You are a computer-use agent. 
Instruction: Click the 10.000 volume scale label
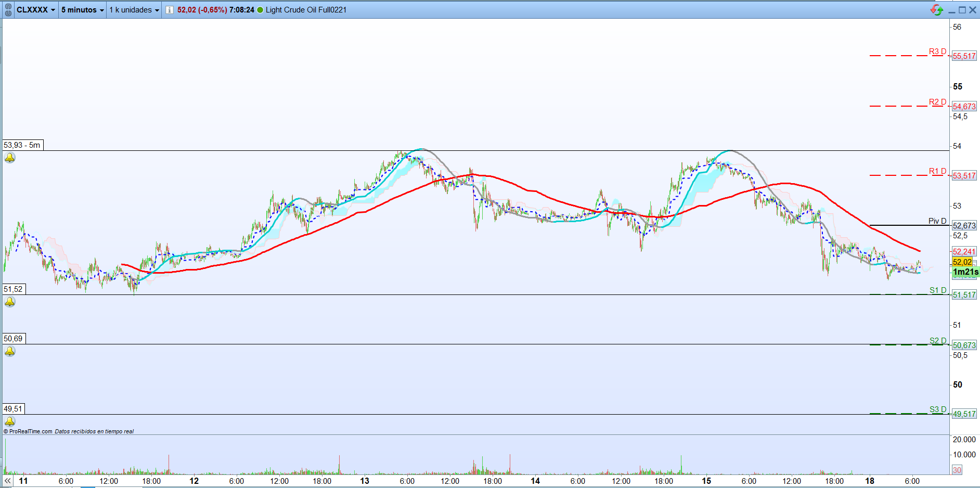(x=964, y=455)
